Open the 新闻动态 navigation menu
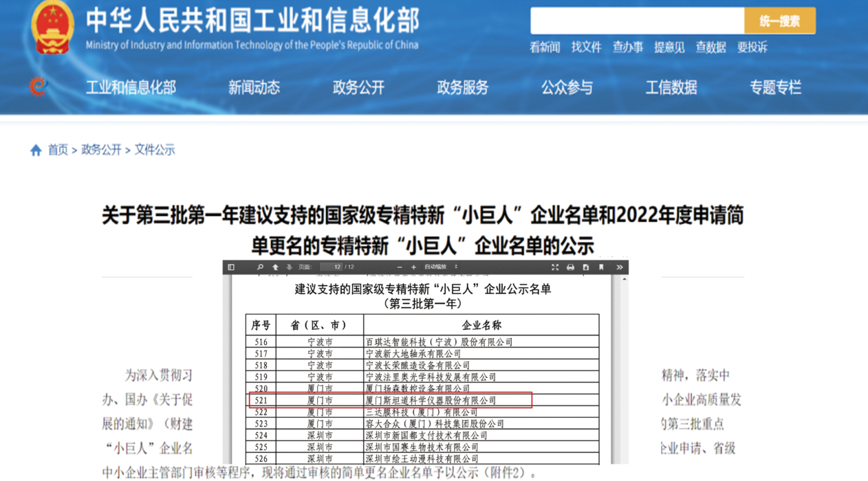 tap(254, 88)
